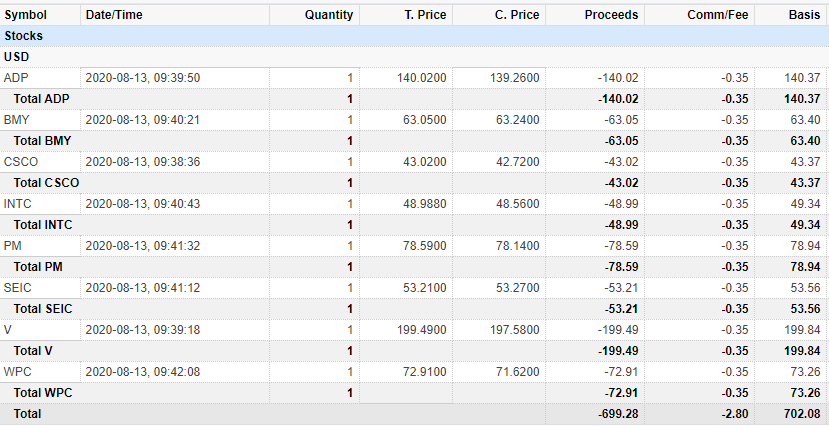The width and height of the screenshot is (829, 427).
Task: Select ADP closing price 139.2600
Action: click(x=514, y=78)
